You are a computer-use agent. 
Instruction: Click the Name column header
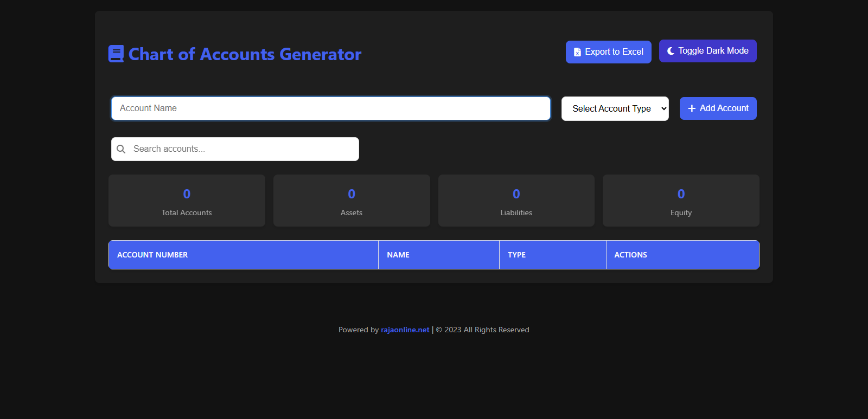coord(439,255)
